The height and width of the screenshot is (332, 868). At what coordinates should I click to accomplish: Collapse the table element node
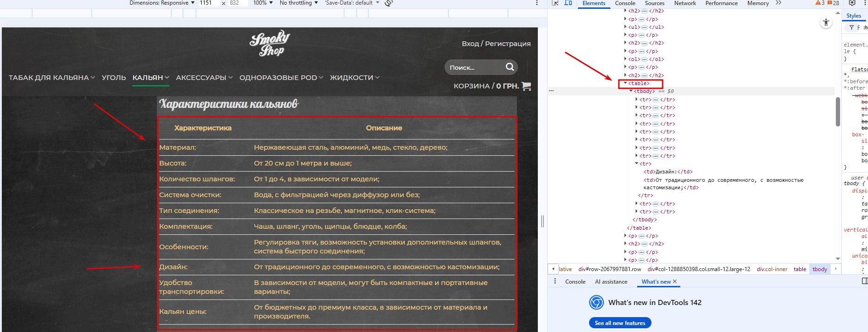(x=625, y=83)
